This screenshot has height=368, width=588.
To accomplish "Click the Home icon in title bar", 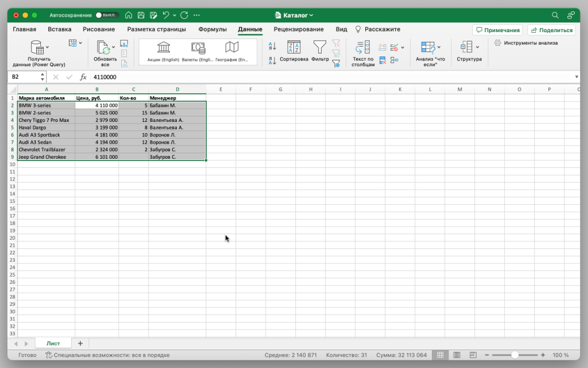I will point(129,16).
